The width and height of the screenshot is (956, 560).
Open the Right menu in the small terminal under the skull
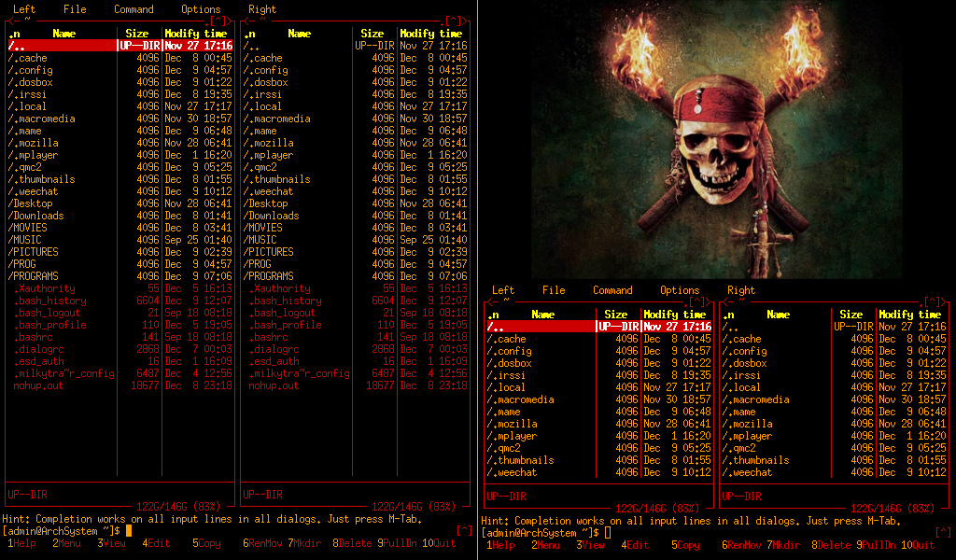pos(741,290)
